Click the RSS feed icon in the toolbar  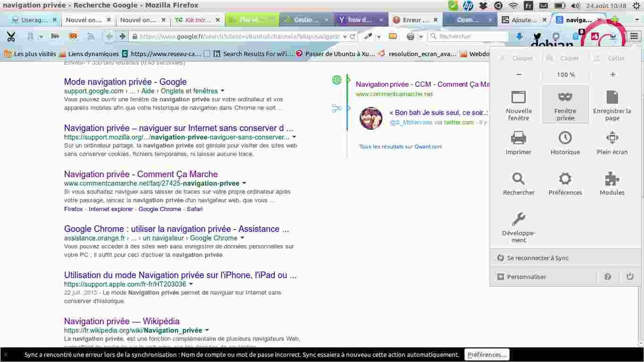tap(91, 36)
